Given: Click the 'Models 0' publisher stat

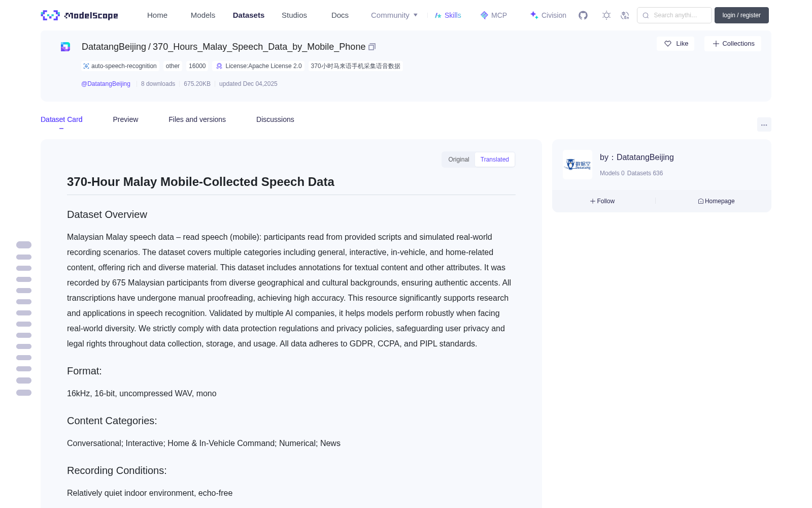Looking at the screenshot, I should (612, 173).
